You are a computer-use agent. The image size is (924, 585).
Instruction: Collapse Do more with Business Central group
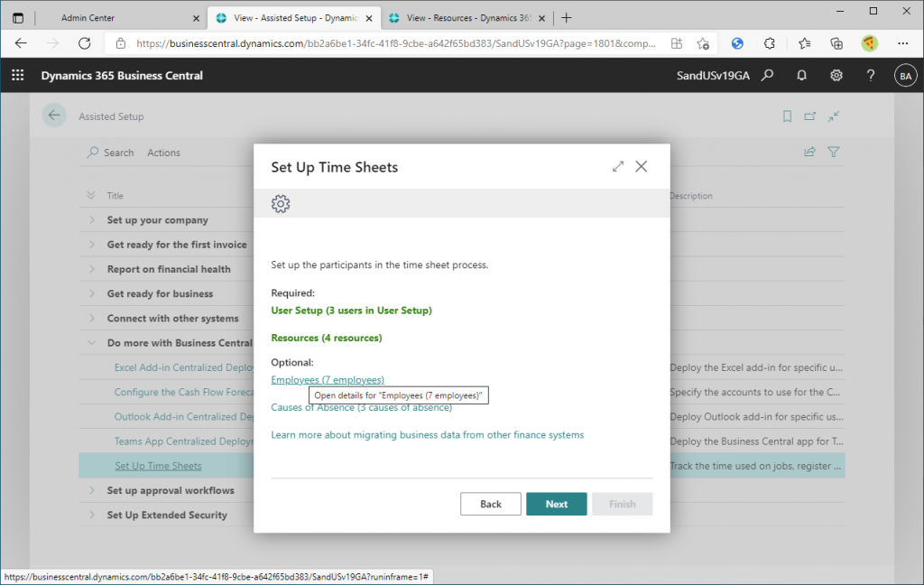pyautogui.click(x=92, y=343)
